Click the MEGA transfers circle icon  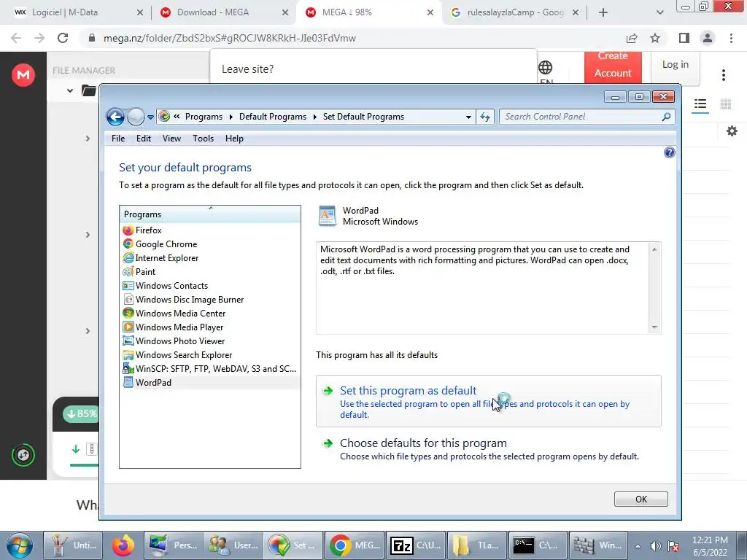pos(23,455)
